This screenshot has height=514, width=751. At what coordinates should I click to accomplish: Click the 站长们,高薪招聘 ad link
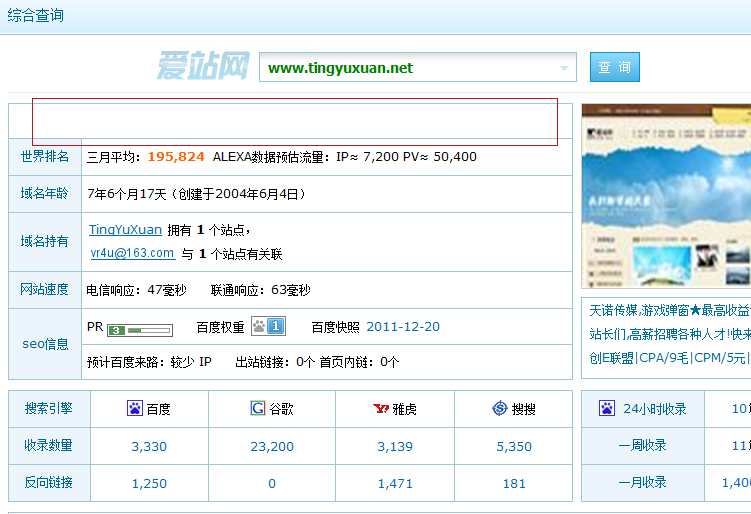(x=670, y=334)
